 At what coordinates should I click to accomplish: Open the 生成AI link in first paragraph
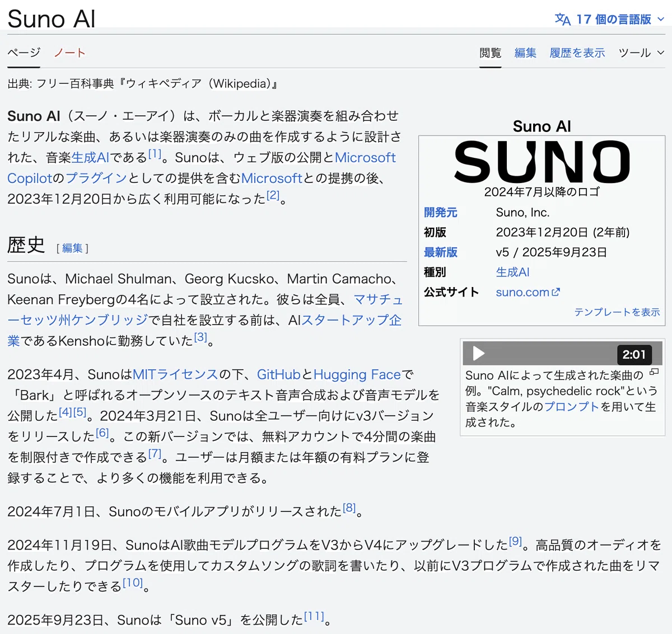click(90, 158)
